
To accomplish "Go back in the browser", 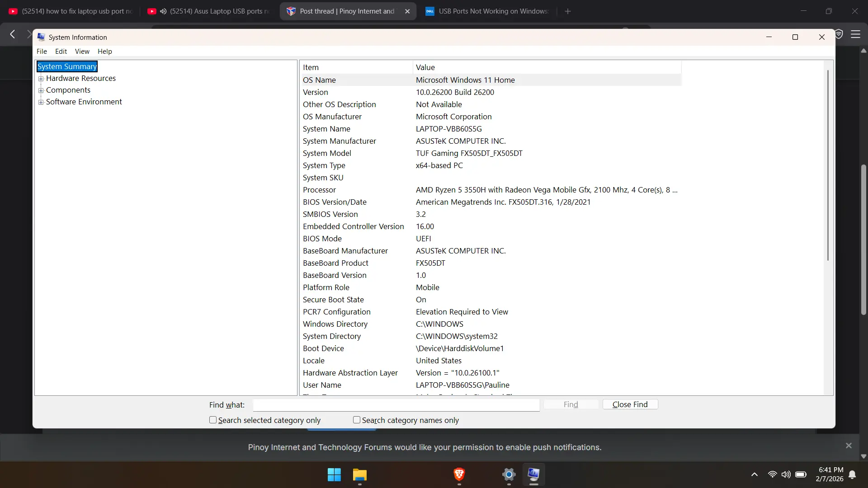I will click(13, 34).
